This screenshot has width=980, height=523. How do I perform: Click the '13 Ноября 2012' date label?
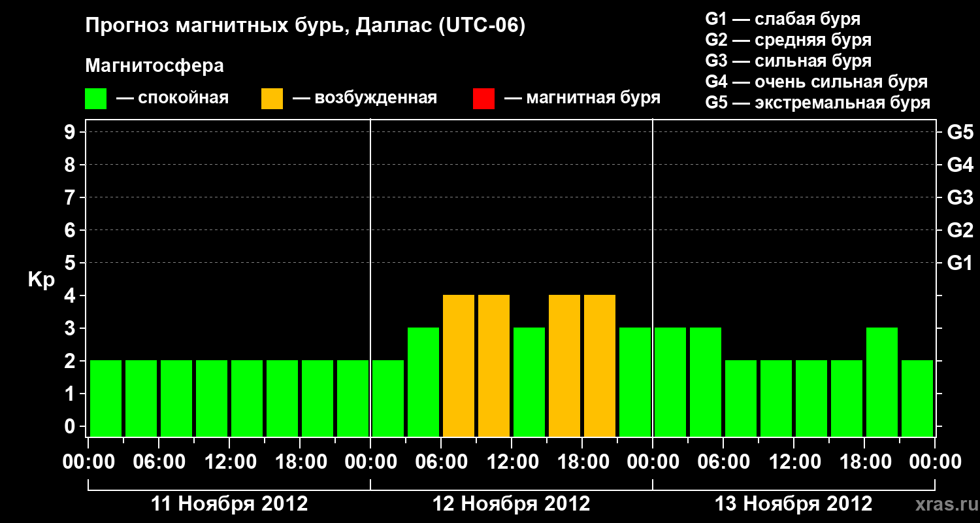[794, 504]
